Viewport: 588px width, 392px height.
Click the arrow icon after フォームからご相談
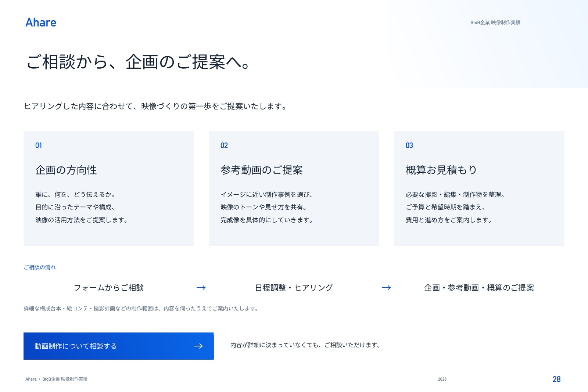pyautogui.click(x=201, y=288)
